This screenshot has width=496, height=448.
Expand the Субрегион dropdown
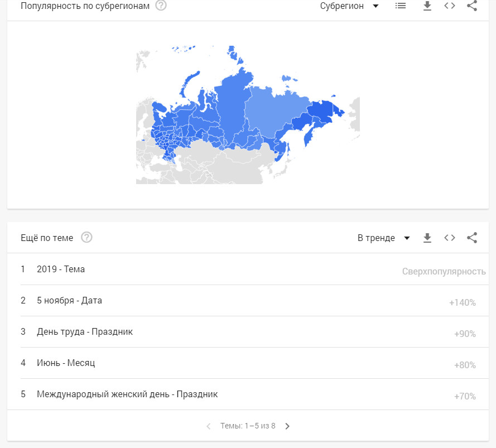349,6
